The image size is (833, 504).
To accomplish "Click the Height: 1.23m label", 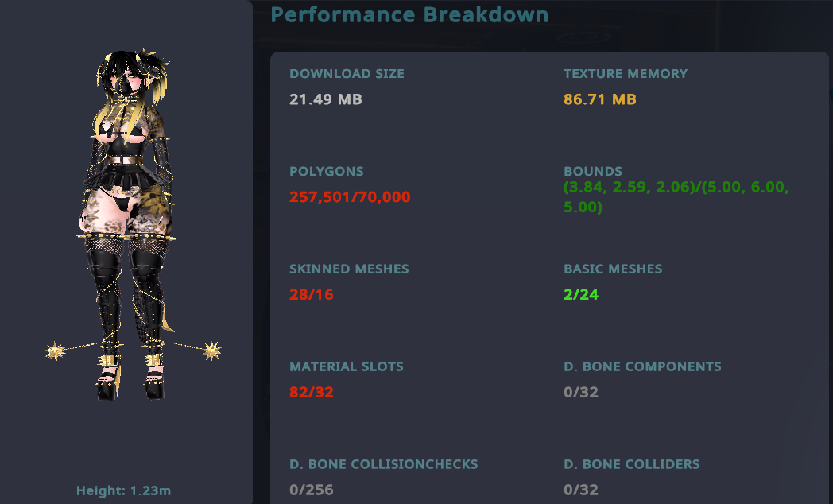I will click(x=123, y=490).
